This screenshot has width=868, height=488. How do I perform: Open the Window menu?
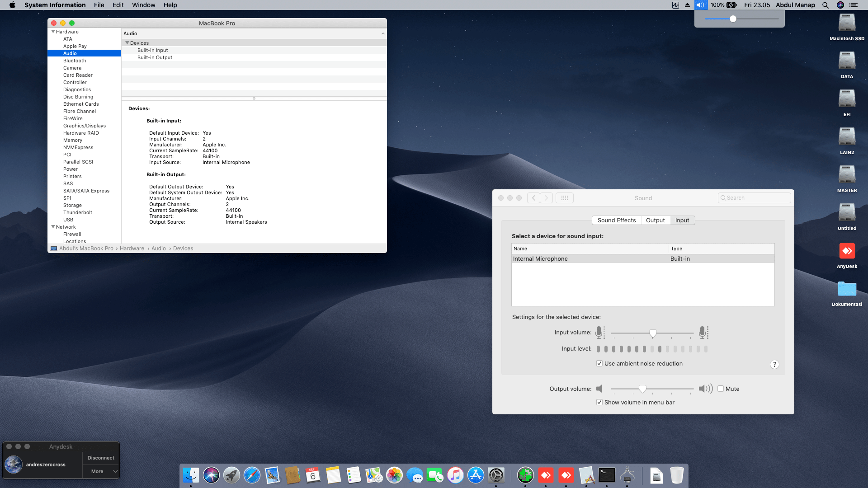point(143,5)
